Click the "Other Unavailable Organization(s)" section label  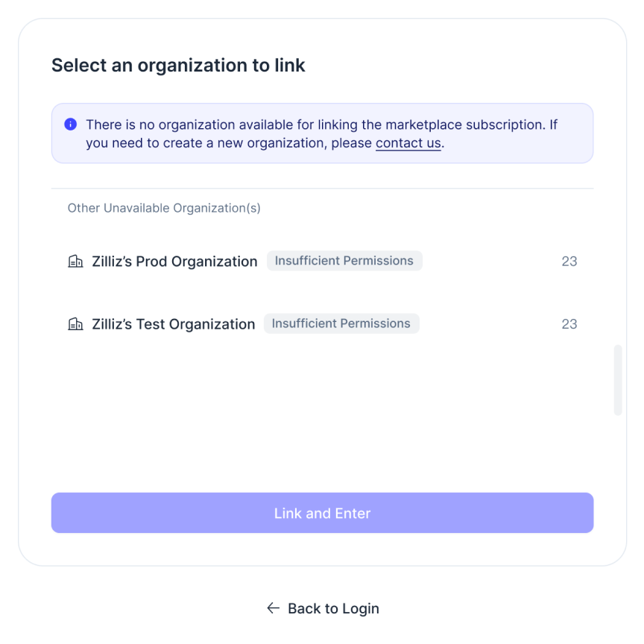(164, 208)
